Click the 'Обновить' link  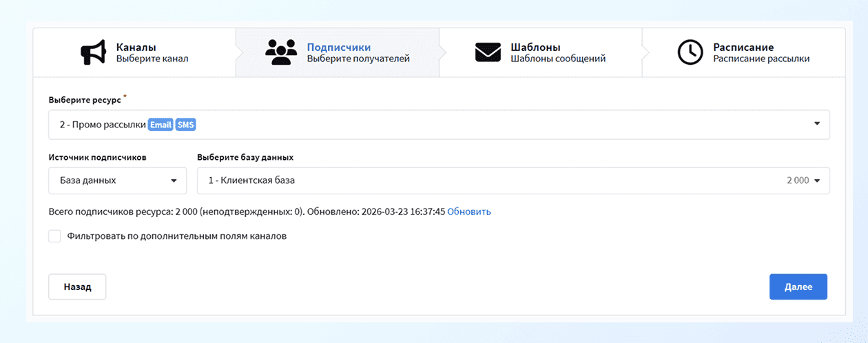[x=469, y=211]
